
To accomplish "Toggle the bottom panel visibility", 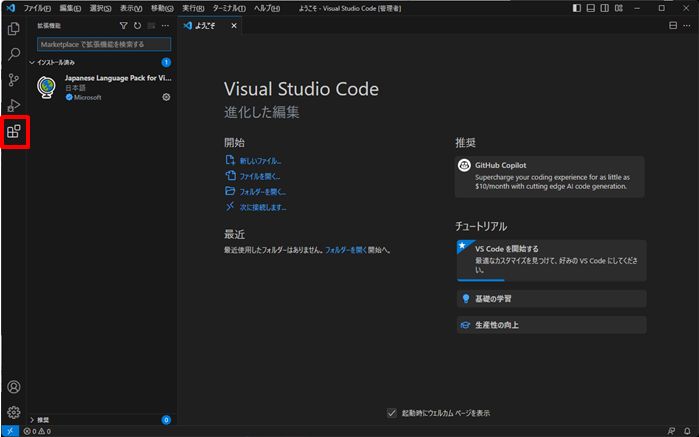I will 591,8.
